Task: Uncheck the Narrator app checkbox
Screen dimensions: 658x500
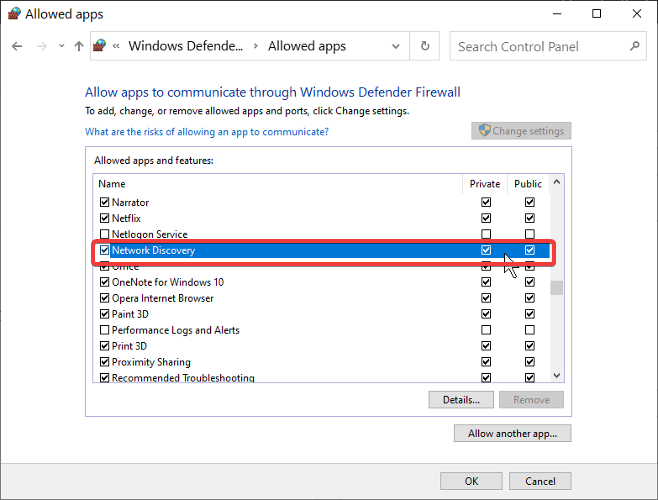Action: [x=105, y=203]
